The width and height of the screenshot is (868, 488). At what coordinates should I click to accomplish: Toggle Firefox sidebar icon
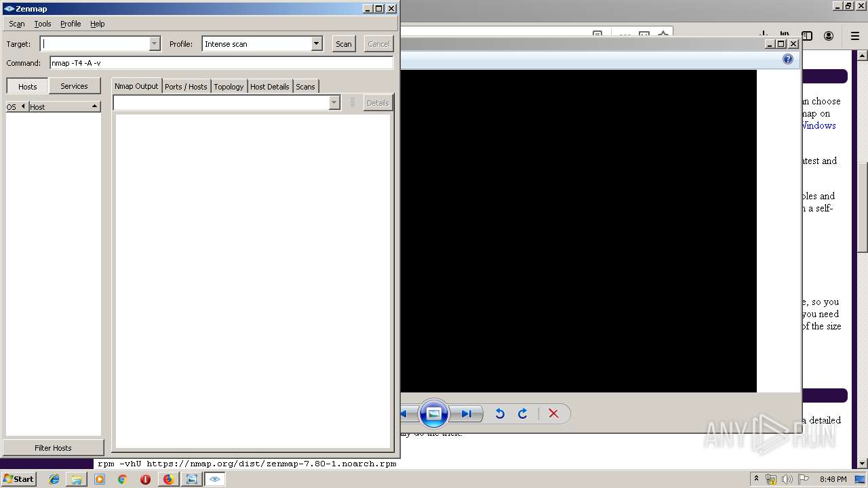pyautogui.click(x=807, y=36)
